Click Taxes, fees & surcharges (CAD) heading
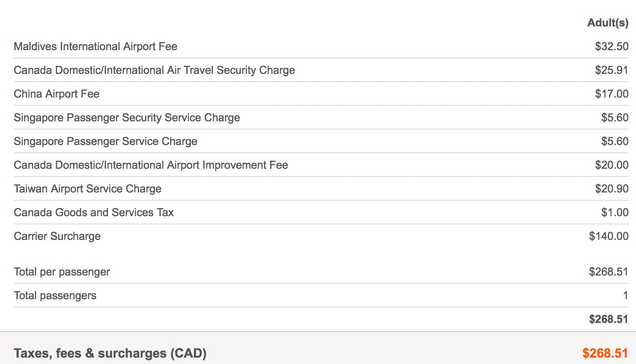Image resolution: width=636 pixels, height=364 pixels. click(110, 354)
